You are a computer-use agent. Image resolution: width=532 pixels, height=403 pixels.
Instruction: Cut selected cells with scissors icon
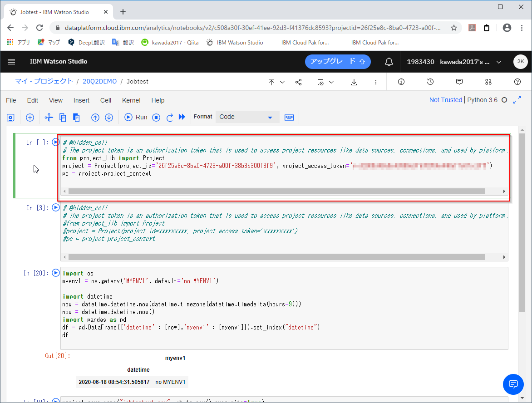coord(49,118)
